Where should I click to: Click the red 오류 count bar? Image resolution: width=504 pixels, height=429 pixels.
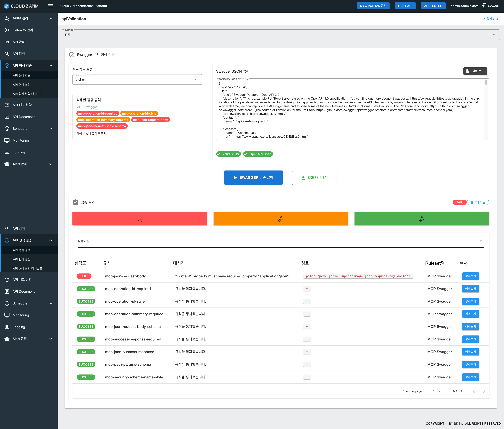coord(140,218)
